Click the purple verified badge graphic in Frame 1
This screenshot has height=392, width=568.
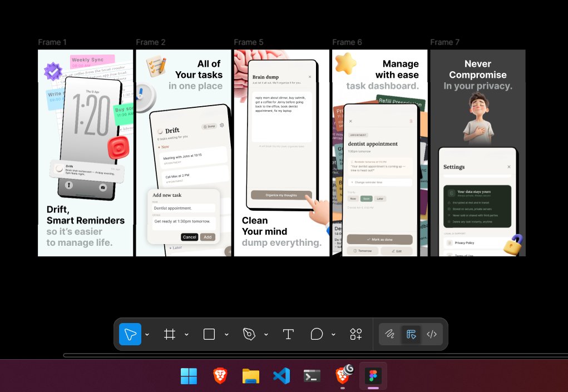[53, 71]
